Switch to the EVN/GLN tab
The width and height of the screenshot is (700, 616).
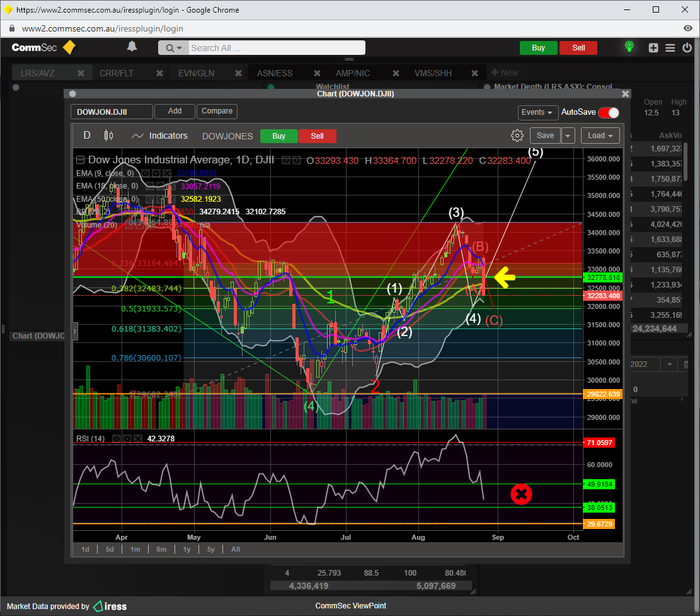tap(197, 73)
